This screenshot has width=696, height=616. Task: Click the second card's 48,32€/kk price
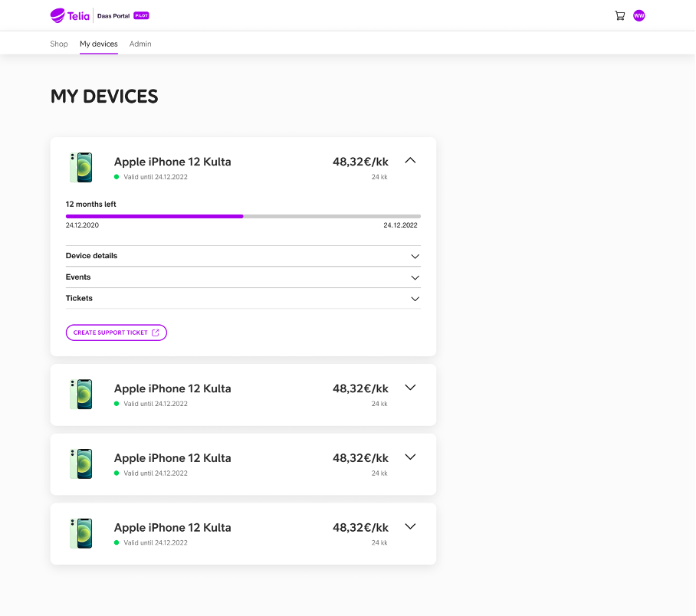point(360,388)
